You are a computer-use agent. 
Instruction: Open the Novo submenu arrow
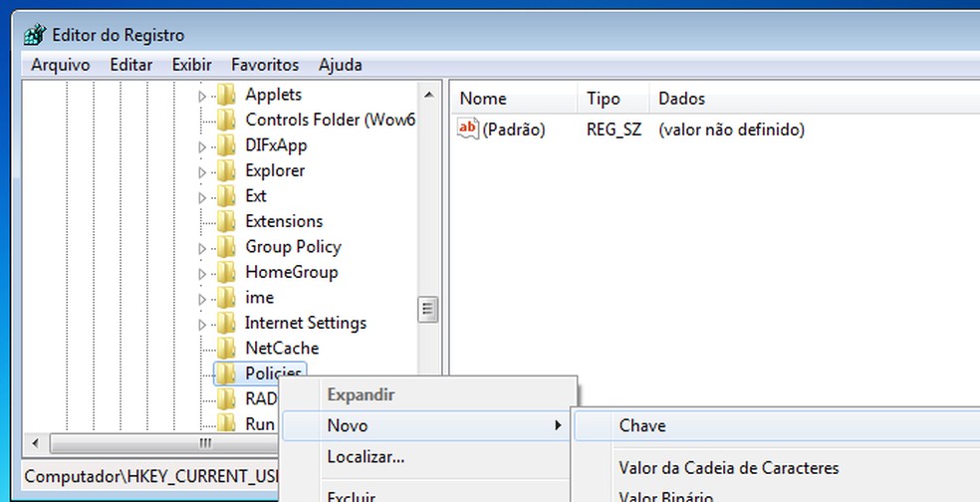click(558, 426)
